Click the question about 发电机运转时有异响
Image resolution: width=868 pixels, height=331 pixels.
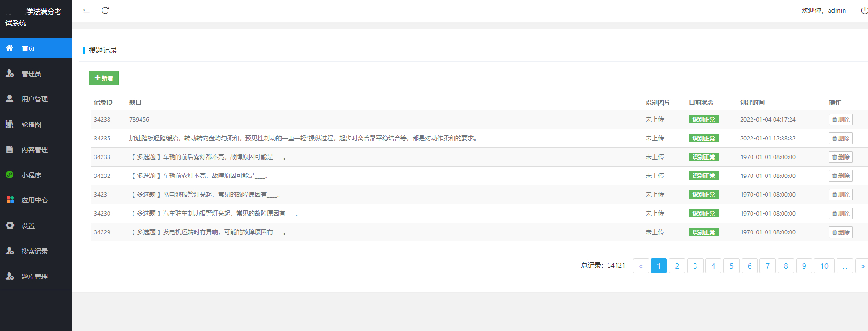pos(208,232)
